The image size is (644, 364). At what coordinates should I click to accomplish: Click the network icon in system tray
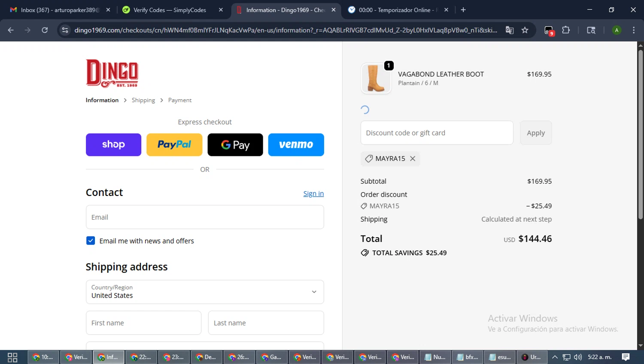pos(567,357)
